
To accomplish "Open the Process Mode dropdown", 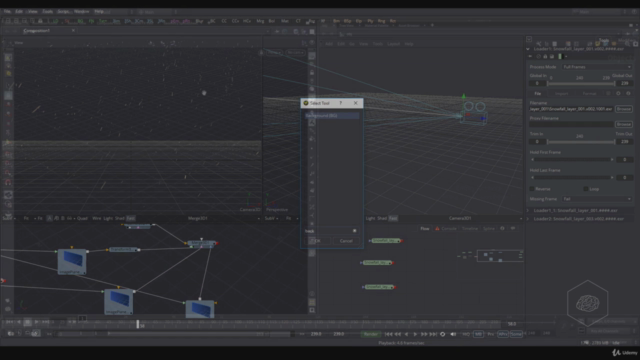I will [597, 67].
